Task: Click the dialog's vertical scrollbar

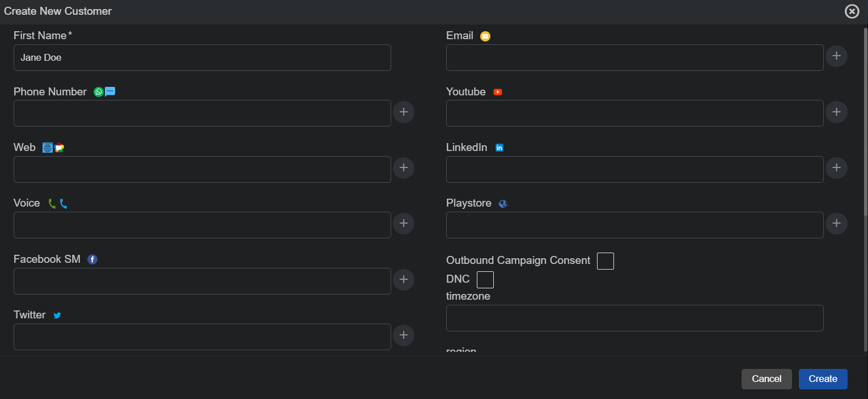Action: point(865,121)
